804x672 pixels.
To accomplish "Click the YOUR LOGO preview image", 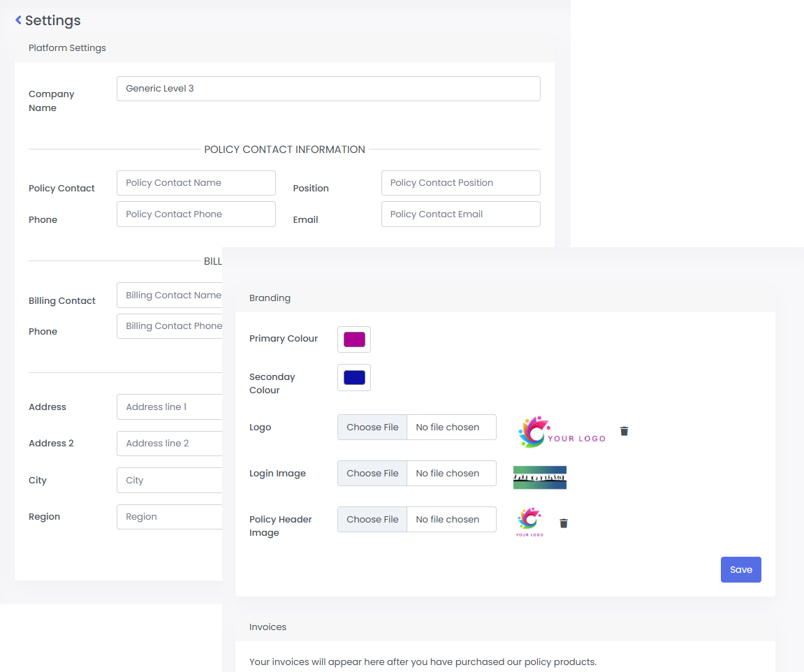I will 562,432.
